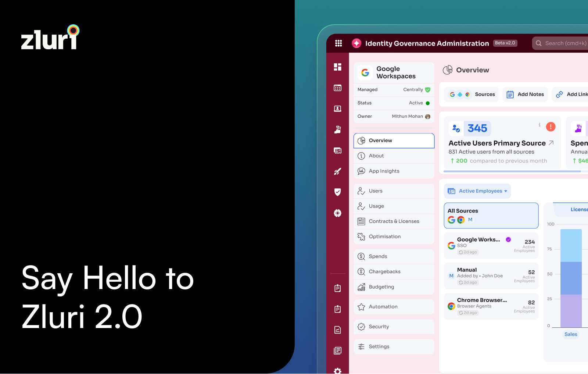Open the arrow next to Active Users Primary Source
588x374 pixels.
coord(551,143)
